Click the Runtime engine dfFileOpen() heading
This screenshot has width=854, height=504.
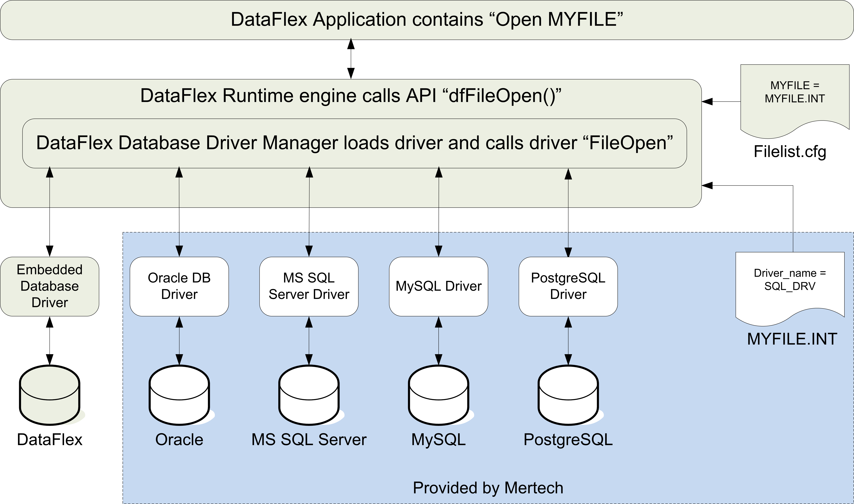(x=351, y=95)
